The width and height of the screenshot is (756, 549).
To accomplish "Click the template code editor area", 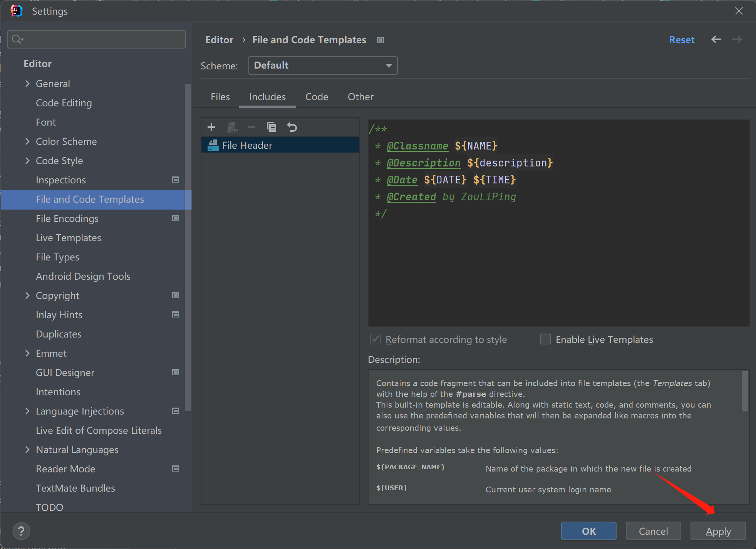I will [558, 223].
